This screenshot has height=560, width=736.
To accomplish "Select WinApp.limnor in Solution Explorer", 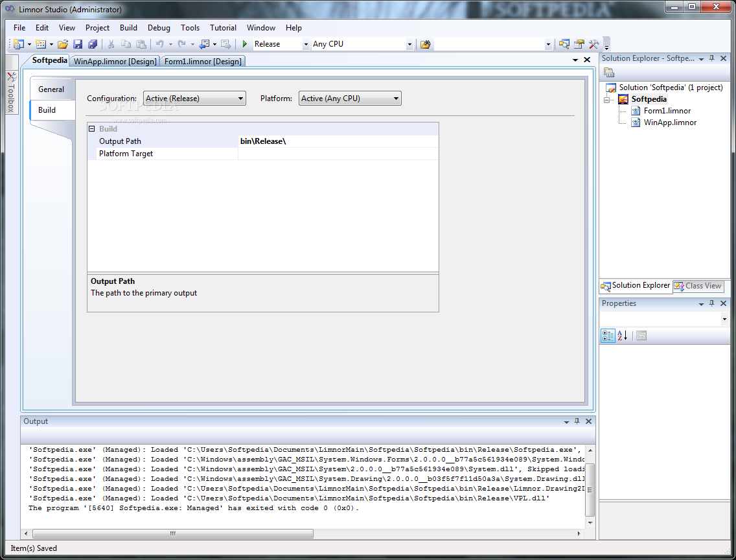I will [670, 122].
